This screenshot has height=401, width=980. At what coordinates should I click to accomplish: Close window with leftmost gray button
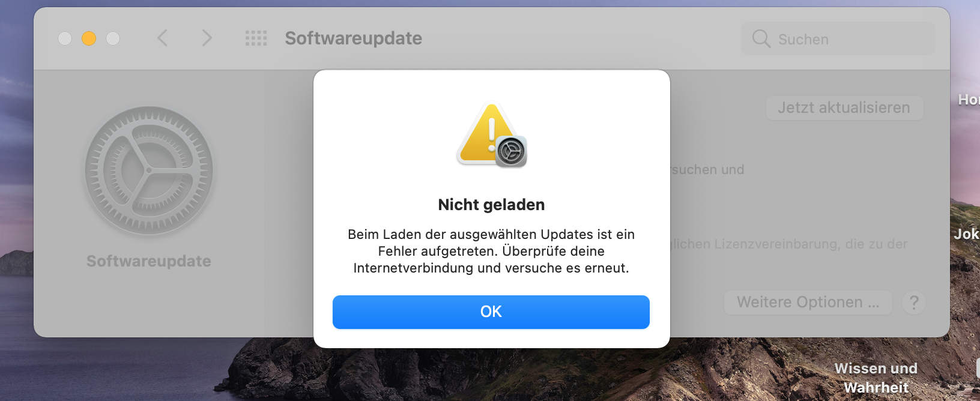point(65,38)
